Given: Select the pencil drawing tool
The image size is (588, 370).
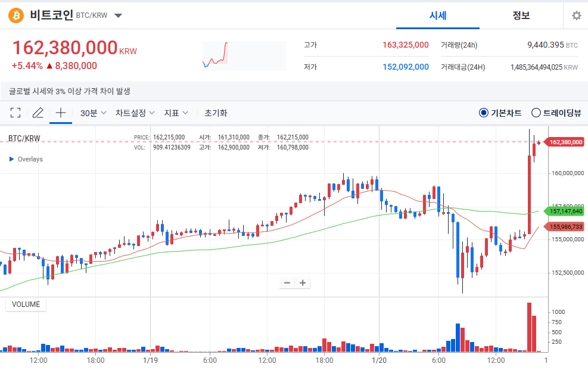Looking at the screenshot, I should coord(38,113).
